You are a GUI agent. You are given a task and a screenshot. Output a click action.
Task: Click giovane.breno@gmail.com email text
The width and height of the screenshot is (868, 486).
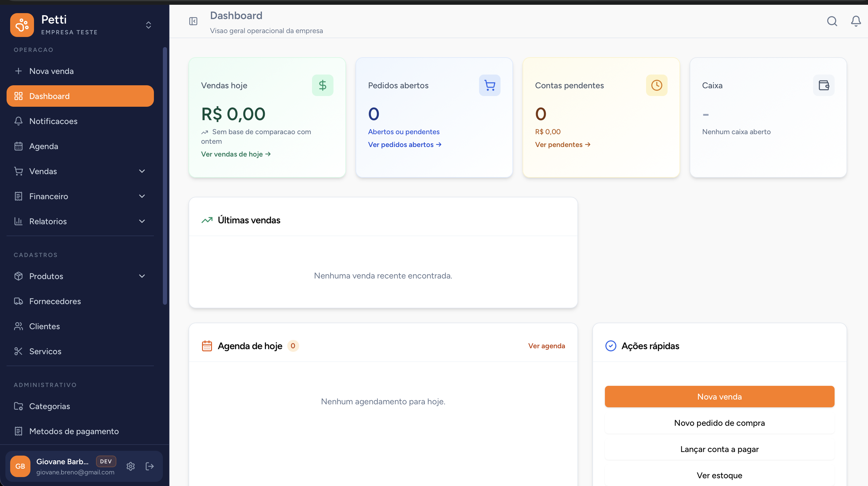75,472
